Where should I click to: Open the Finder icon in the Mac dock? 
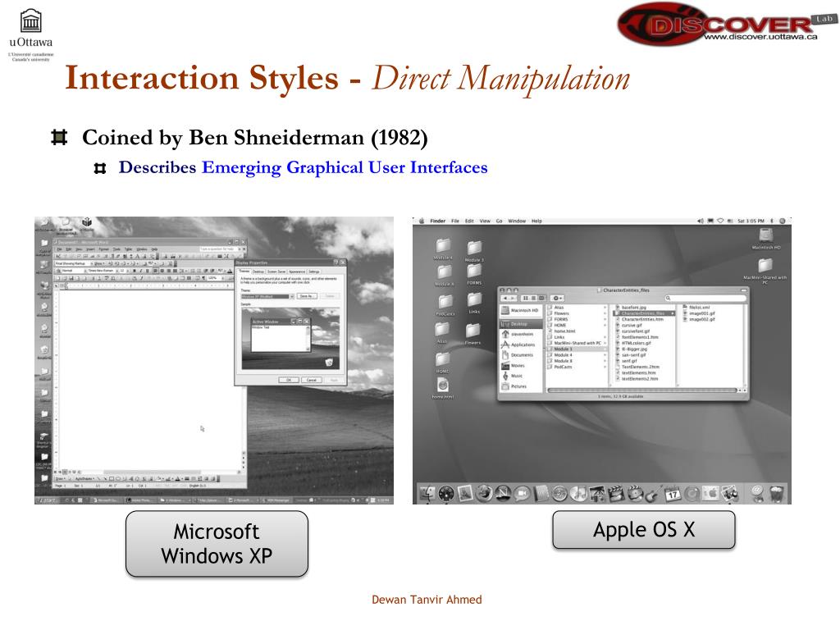point(427,493)
